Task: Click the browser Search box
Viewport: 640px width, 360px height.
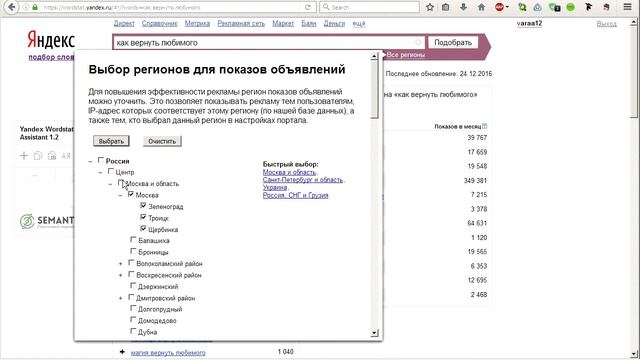Action: (x=369, y=7)
